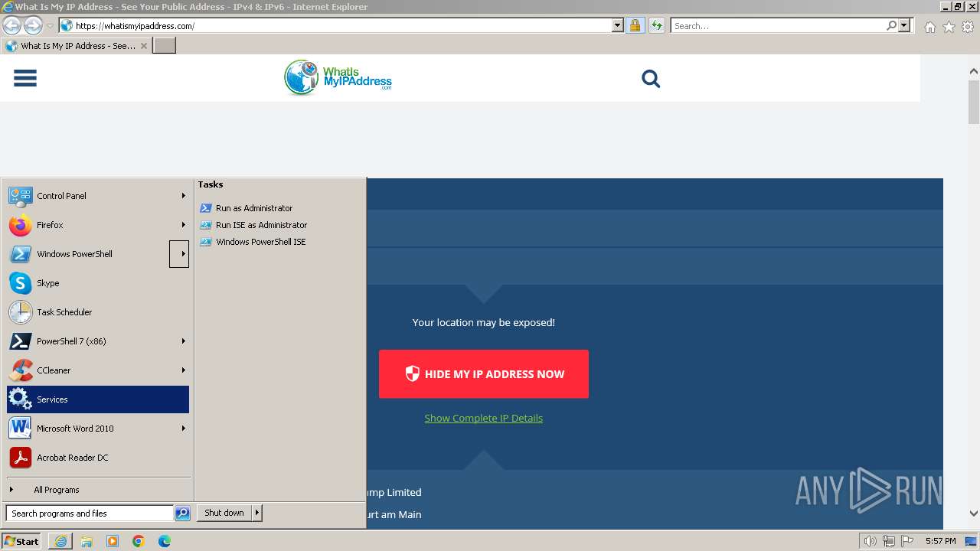The width and height of the screenshot is (980, 551).
Task: Open Services from the Start menu
Action: tap(98, 399)
